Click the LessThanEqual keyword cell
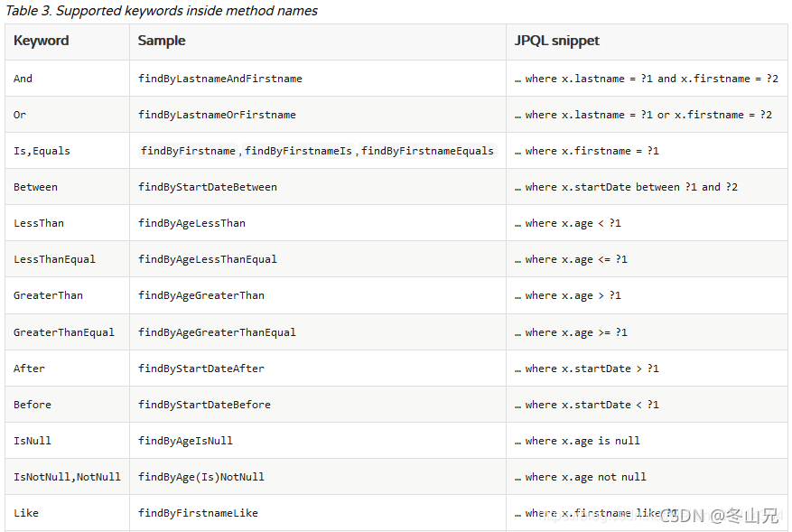 click(x=54, y=259)
